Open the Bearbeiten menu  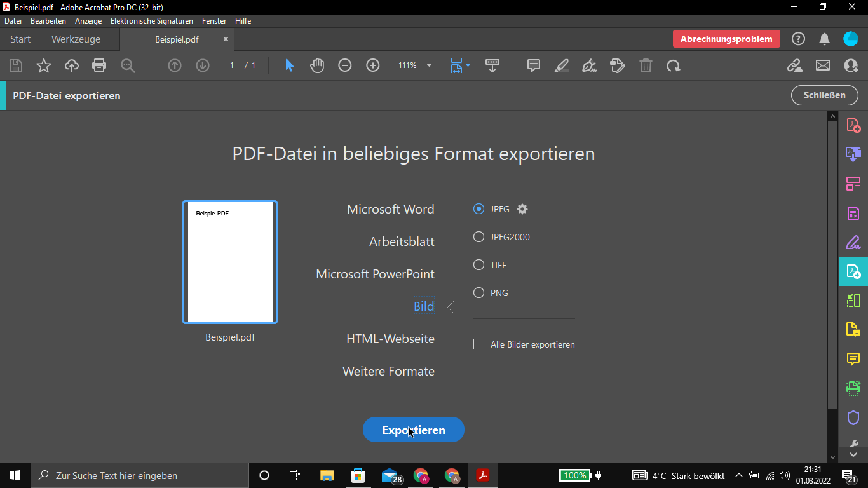pos(48,21)
